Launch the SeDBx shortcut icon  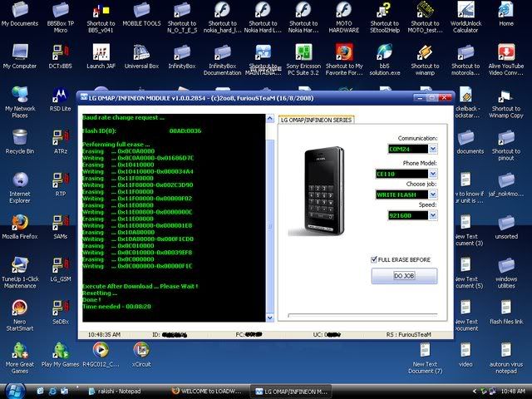pos(61,313)
